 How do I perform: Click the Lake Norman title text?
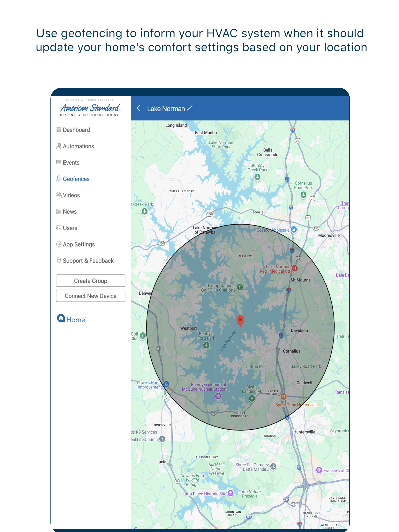point(166,108)
